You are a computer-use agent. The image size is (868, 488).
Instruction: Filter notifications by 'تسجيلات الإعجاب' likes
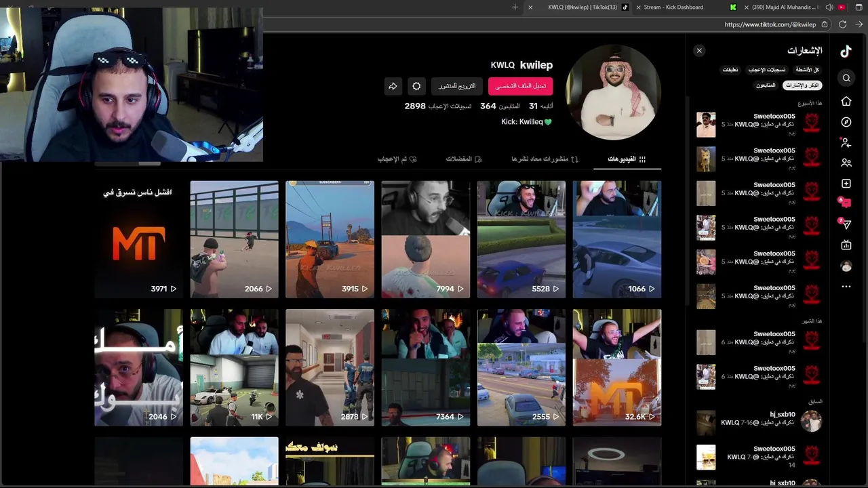coord(767,70)
